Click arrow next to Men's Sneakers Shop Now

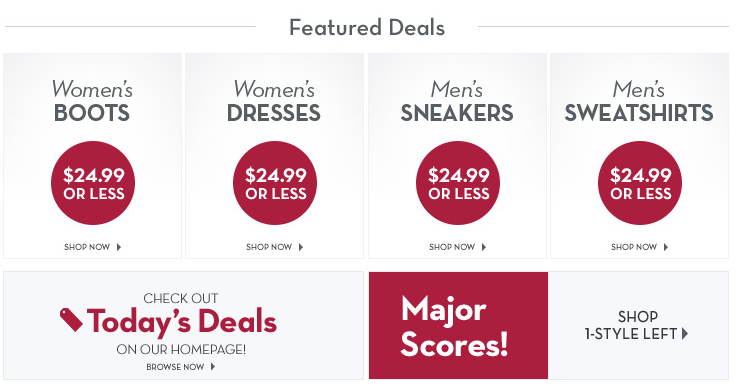click(483, 247)
